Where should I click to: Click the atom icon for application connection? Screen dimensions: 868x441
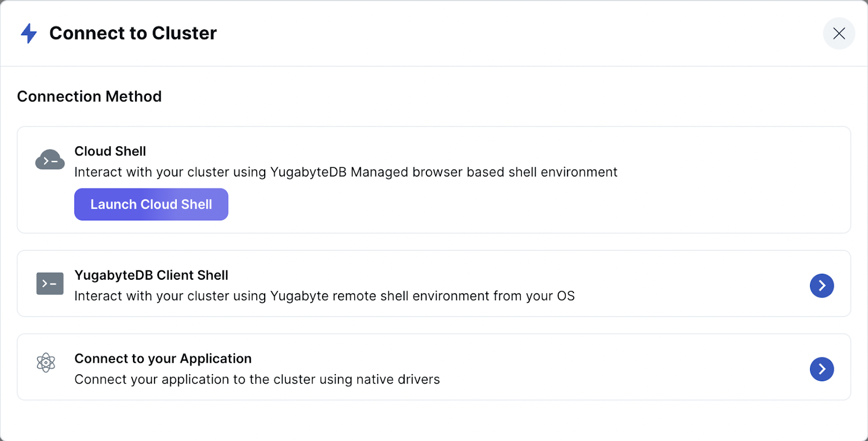pyautogui.click(x=46, y=363)
